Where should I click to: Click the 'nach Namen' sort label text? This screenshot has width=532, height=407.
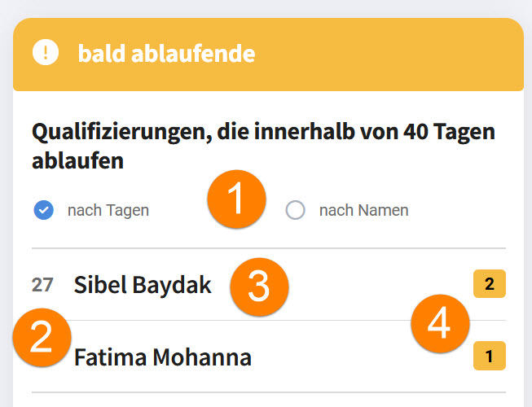pos(363,211)
